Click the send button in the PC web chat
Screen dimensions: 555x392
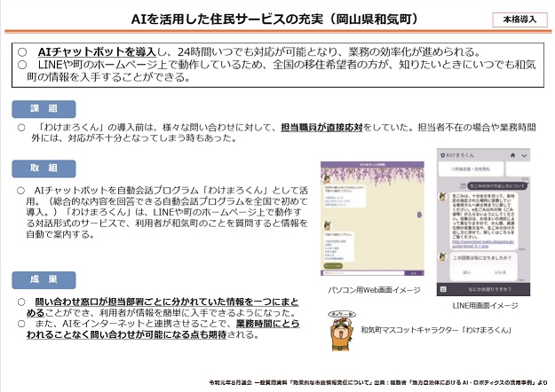[x=415, y=273]
